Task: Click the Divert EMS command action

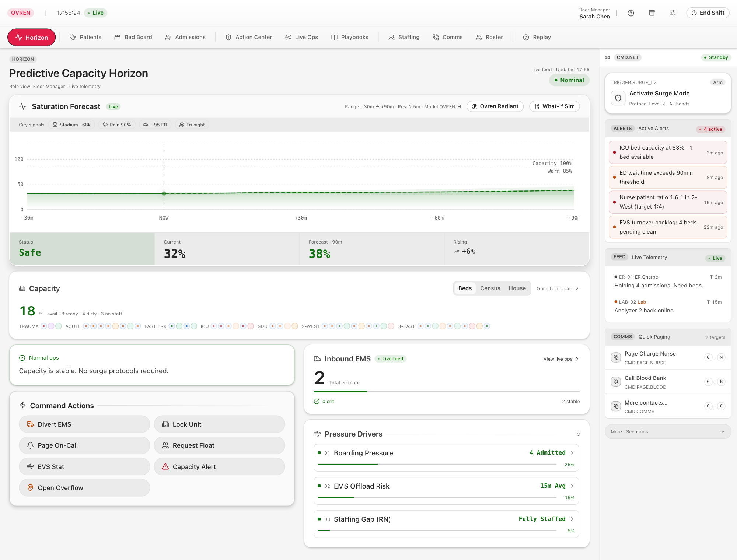Action: (x=84, y=424)
